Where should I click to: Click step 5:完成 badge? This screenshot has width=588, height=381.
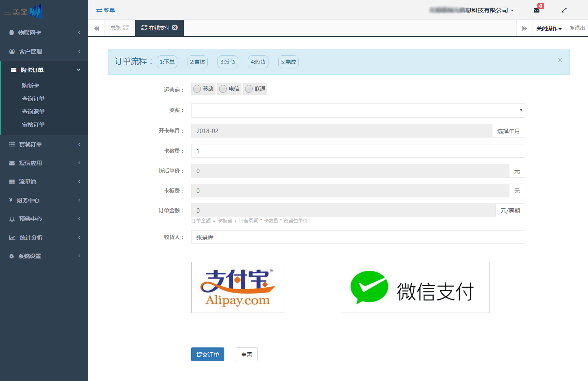click(289, 62)
